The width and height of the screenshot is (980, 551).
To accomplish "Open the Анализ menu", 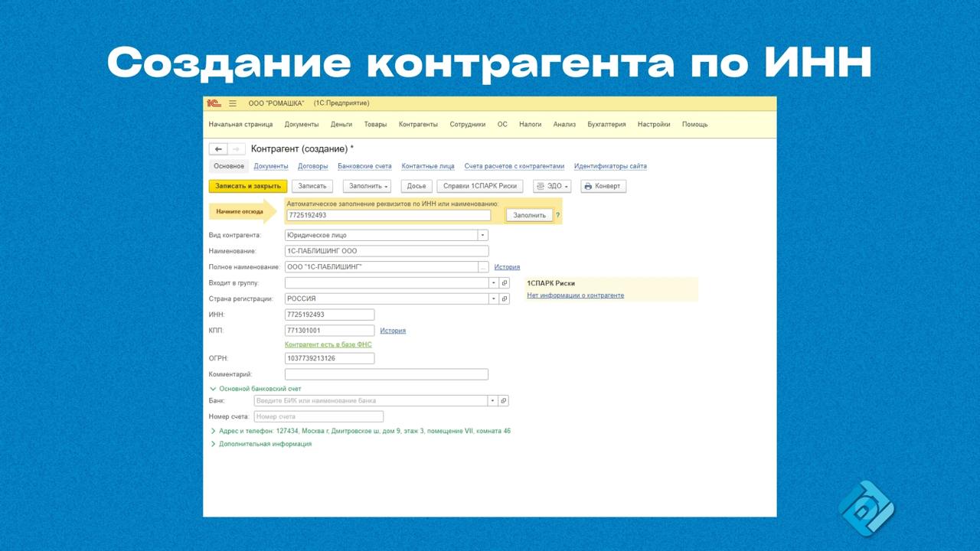I will (564, 124).
